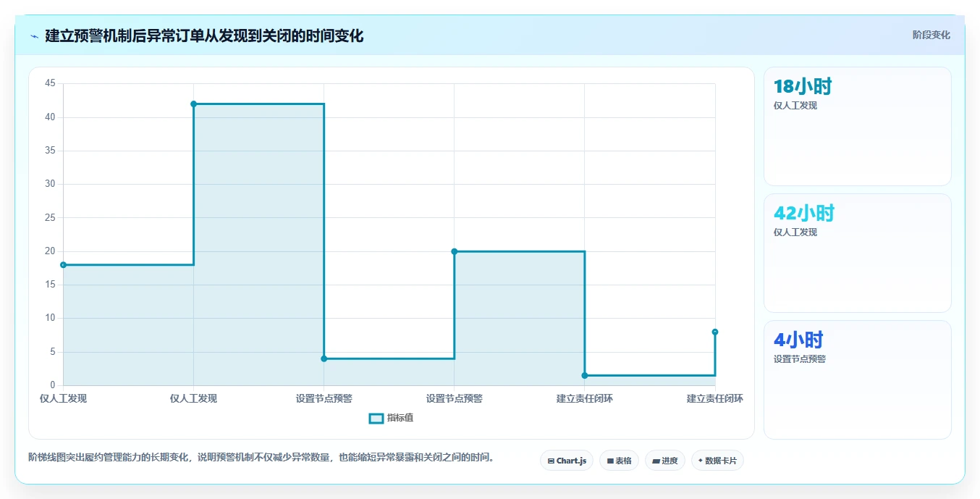Click the 表格 tag chip
Viewport: 980px width, 499px height.
(619, 461)
